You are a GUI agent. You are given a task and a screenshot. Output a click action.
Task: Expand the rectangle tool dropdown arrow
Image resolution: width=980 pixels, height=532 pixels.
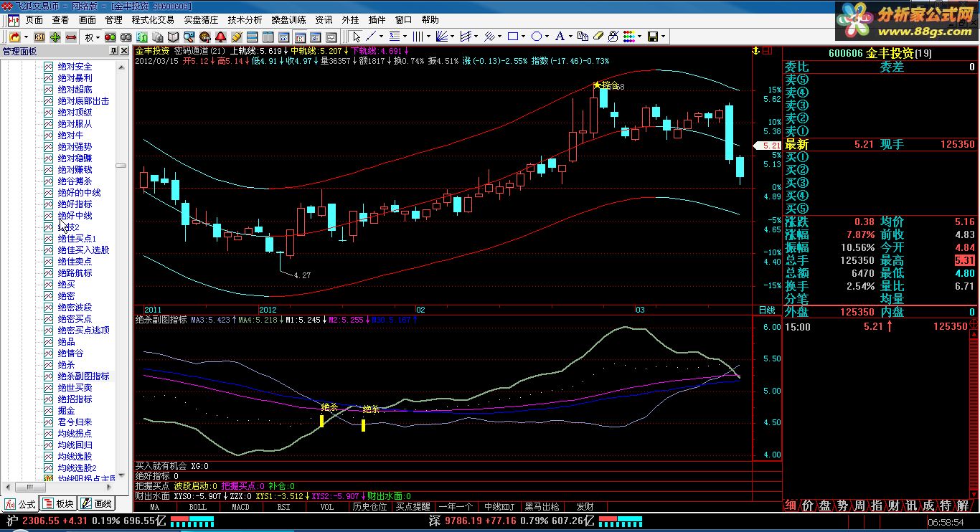pos(524,37)
